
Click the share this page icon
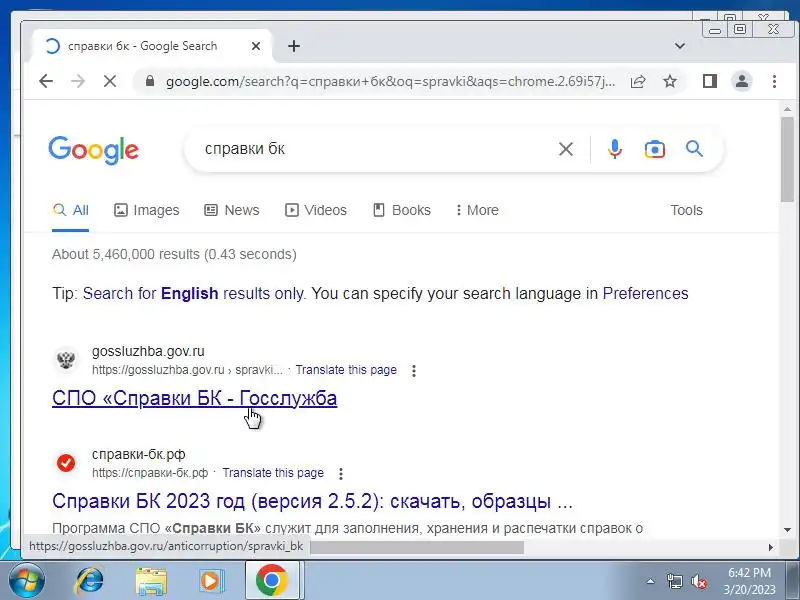click(638, 81)
